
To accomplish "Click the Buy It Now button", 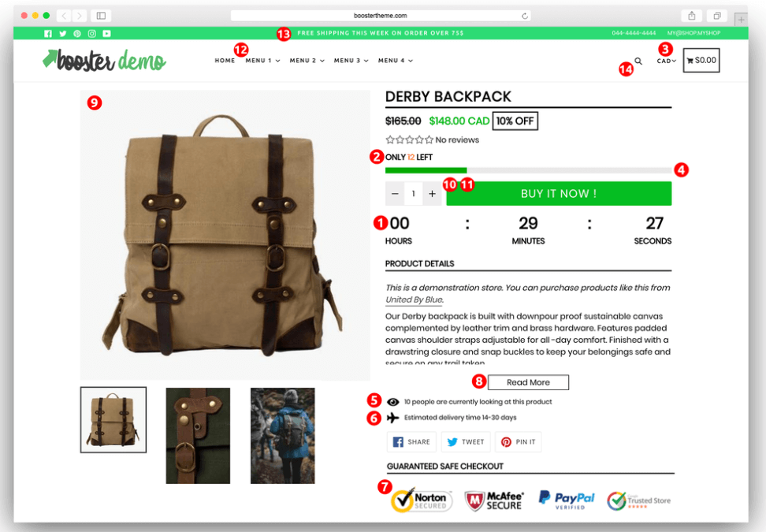I will [559, 194].
